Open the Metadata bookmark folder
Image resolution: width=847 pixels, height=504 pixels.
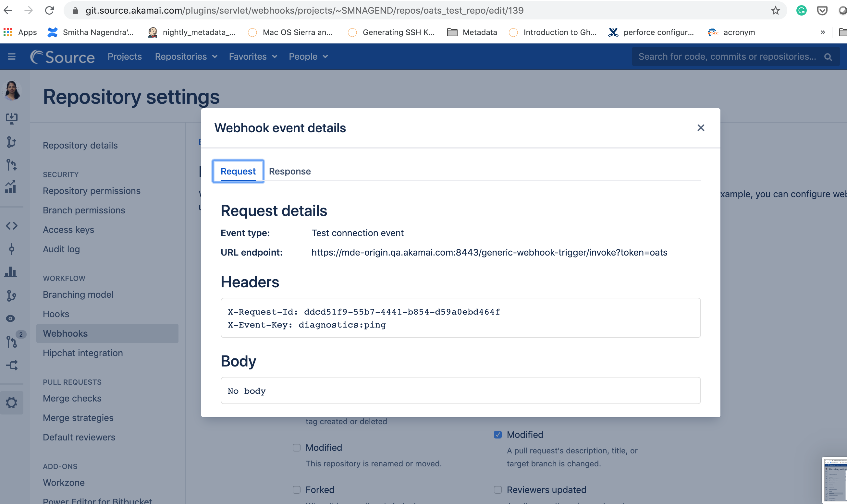click(472, 32)
